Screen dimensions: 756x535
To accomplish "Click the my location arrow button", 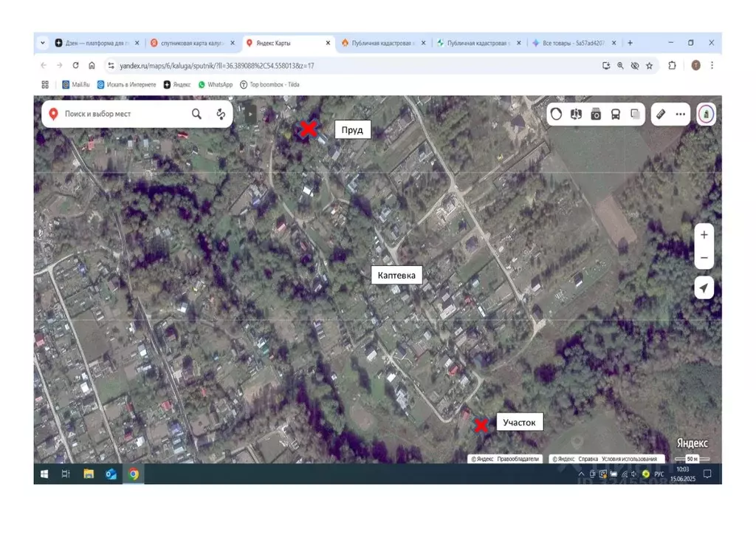I will [x=704, y=288].
